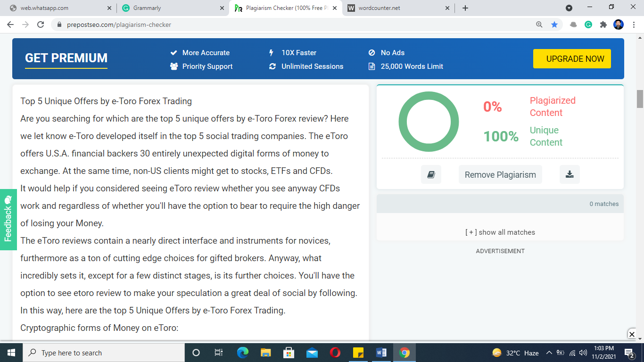Click the taskbar search box
This screenshot has width=644, height=362.
[x=104, y=353]
